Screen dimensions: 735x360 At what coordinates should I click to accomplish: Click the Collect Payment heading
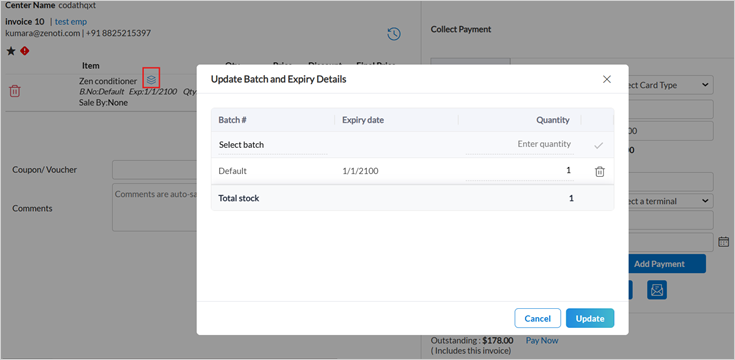tap(461, 29)
